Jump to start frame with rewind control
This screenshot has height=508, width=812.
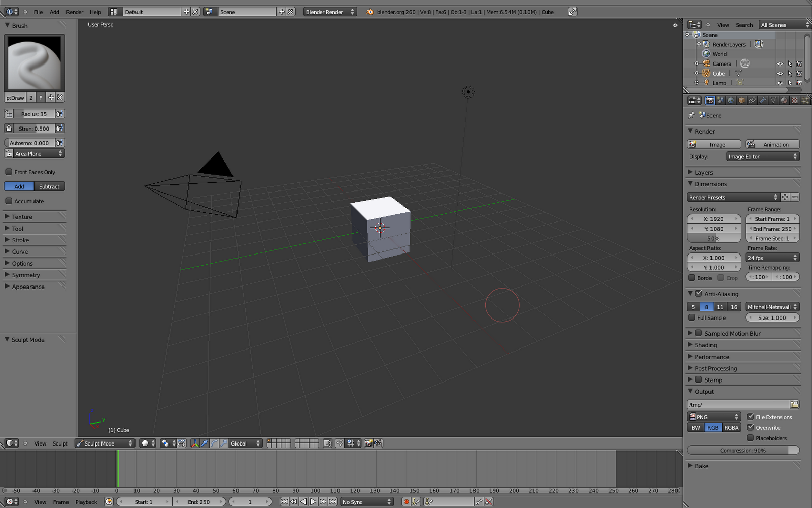coord(284,502)
